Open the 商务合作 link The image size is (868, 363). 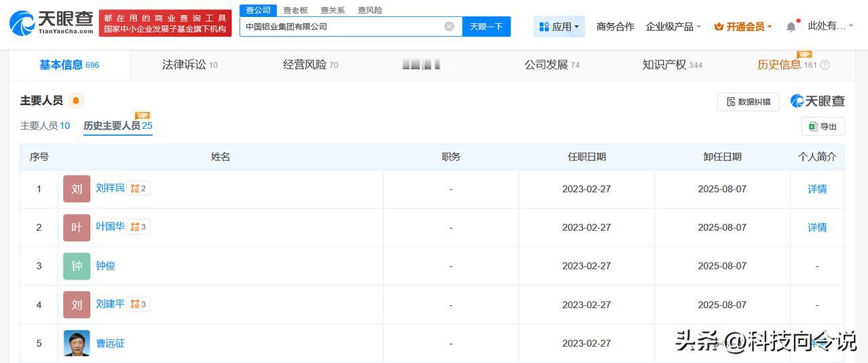[x=615, y=26]
